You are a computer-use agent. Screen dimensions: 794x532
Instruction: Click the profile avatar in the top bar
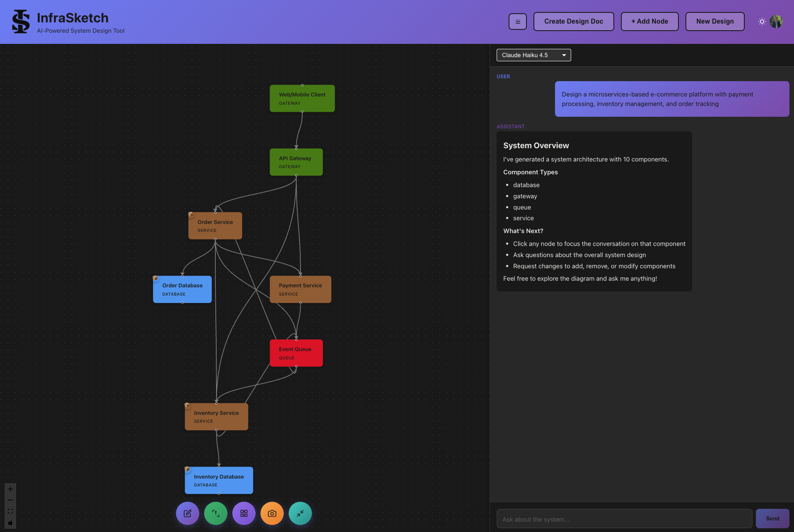tap(776, 21)
